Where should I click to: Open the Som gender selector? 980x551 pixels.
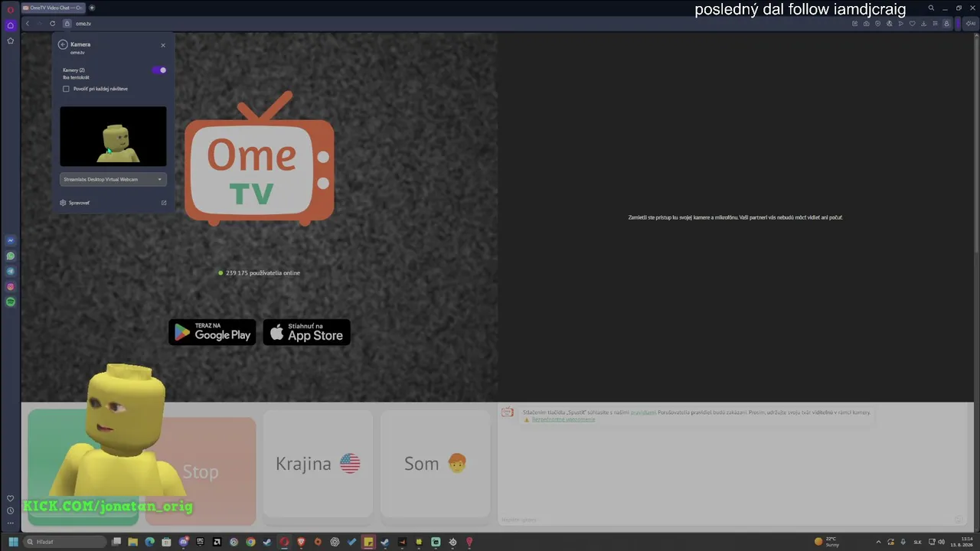pyautogui.click(x=435, y=464)
